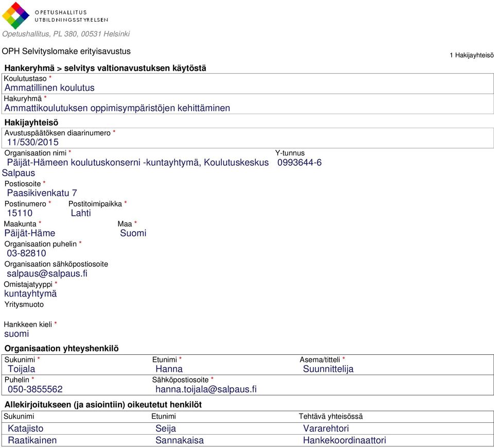Click the Omistajatyyppi value 'kuntayhtymä'
This screenshot has height=448, width=494.
[30, 294]
